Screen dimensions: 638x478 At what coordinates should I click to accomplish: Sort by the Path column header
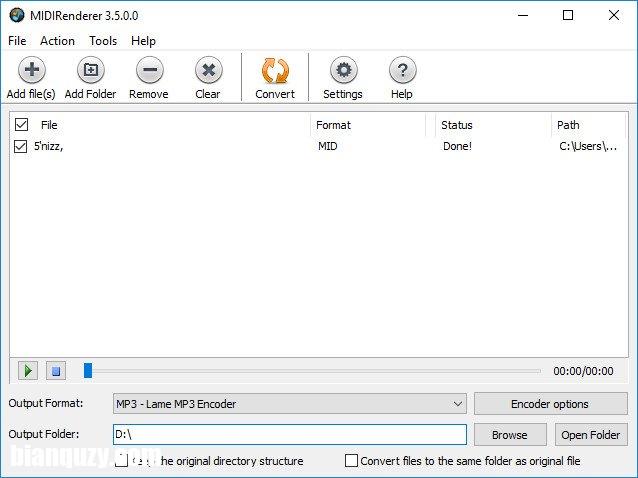tap(588, 125)
